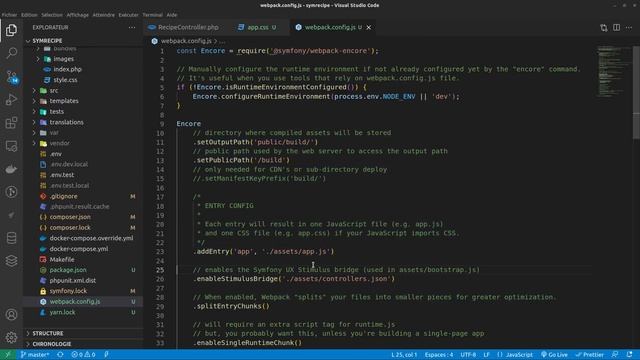Viewport: 640px width, 360px height.
Task: Open package.json in the explorer
Action: tap(68, 270)
